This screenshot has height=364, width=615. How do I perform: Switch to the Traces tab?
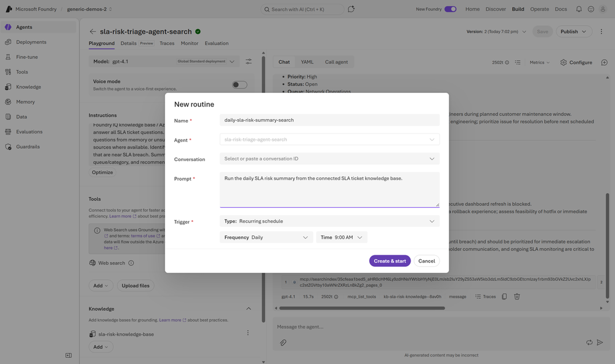click(x=167, y=43)
